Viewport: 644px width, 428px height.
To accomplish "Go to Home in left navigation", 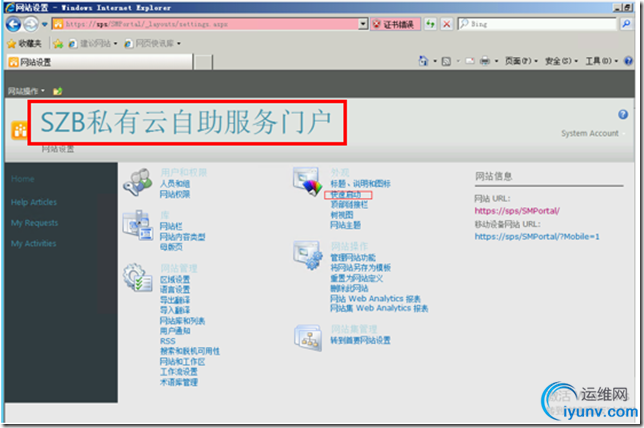I will tap(23, 179).
